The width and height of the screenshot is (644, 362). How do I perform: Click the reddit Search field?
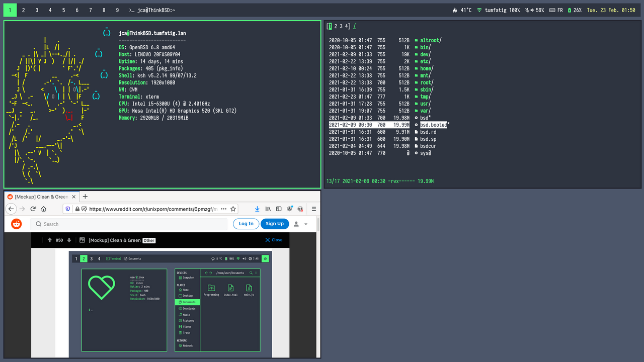coord(129,224)
